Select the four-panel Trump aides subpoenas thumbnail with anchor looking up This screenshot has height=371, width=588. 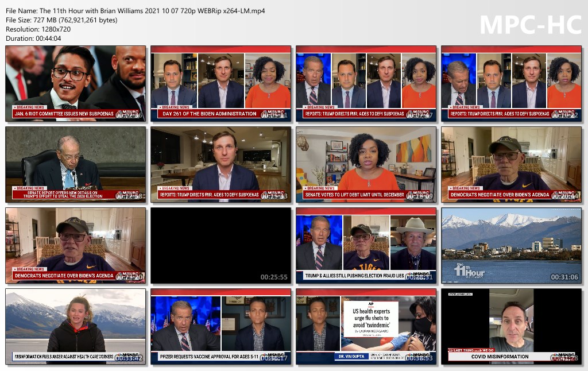(x=366, y=84)
